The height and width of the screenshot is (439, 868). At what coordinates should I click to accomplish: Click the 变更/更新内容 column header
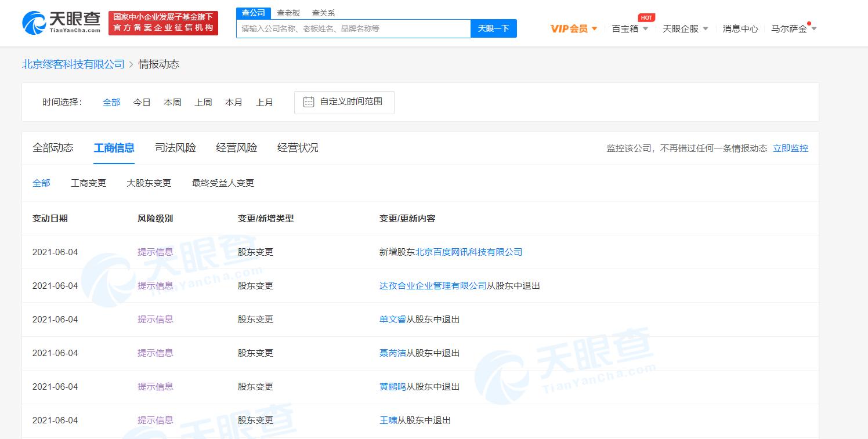(x=407, y=219)
